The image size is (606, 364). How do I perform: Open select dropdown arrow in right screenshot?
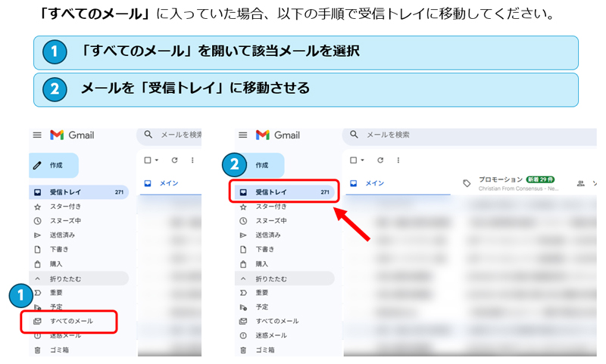click(362, 160)
